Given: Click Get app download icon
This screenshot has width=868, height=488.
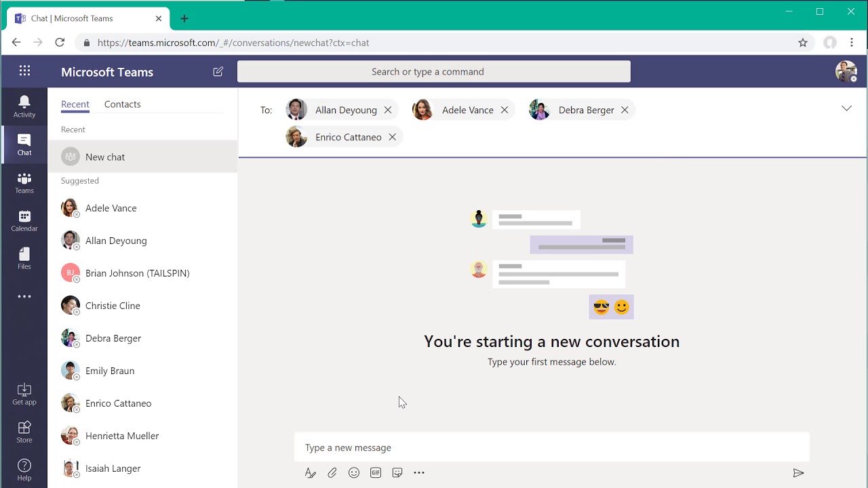Looking at the screenshot, I should [x=24, y=394].
